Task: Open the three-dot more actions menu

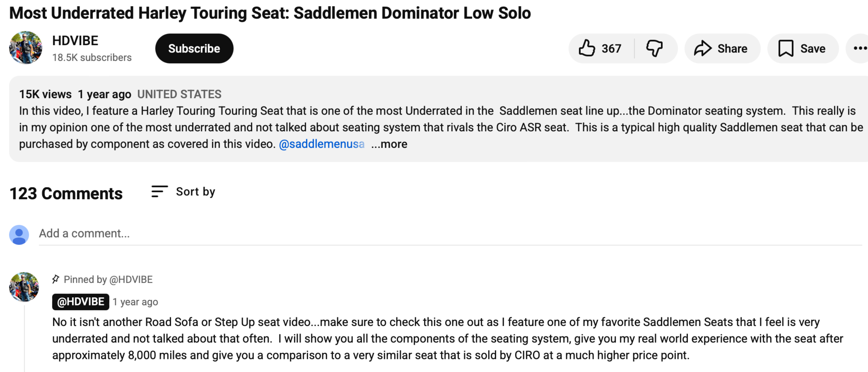Action: tap(859, 48)
